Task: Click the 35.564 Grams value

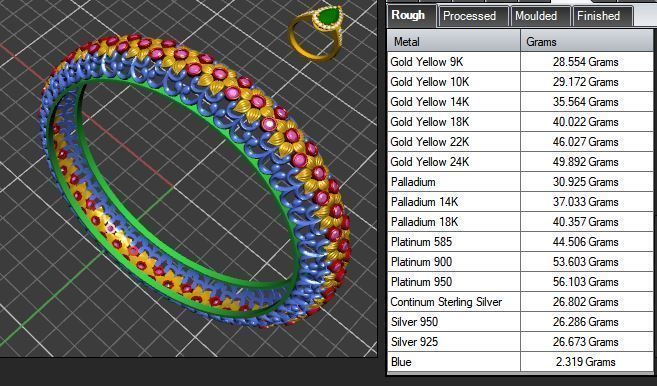Action: pyautogui.click(x=585, y=102)
